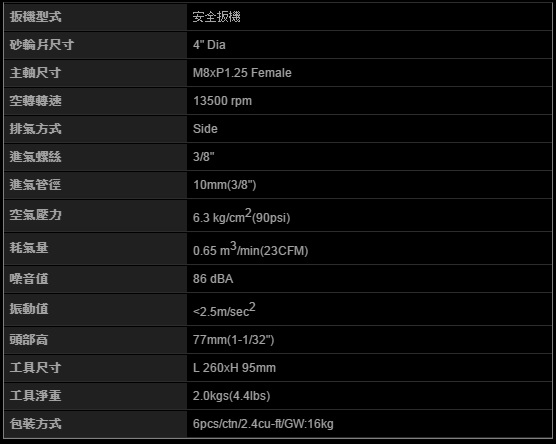Select the M8xP1.25 Female text
The height and width of the screenshot is (444, 556).
(x=242, y=73)
